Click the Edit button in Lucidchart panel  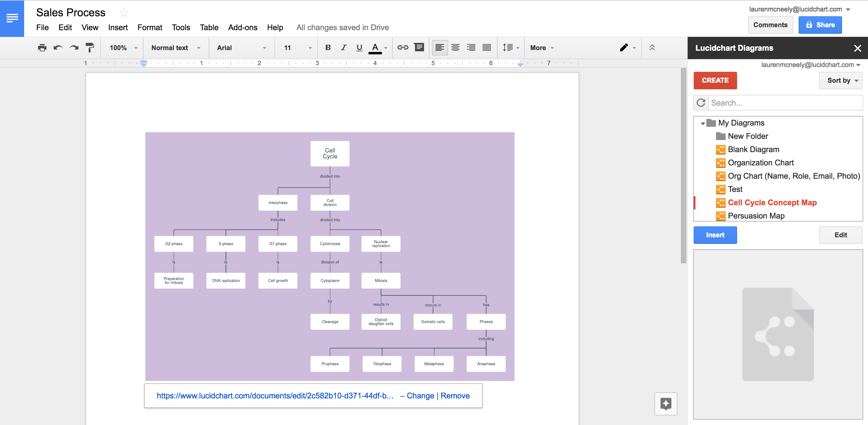839,235
